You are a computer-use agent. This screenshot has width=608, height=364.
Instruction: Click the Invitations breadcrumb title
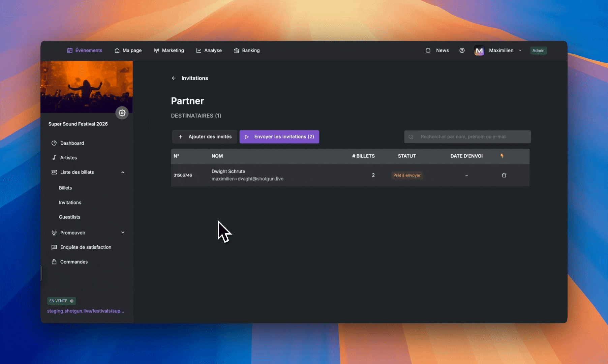[194, 78]
